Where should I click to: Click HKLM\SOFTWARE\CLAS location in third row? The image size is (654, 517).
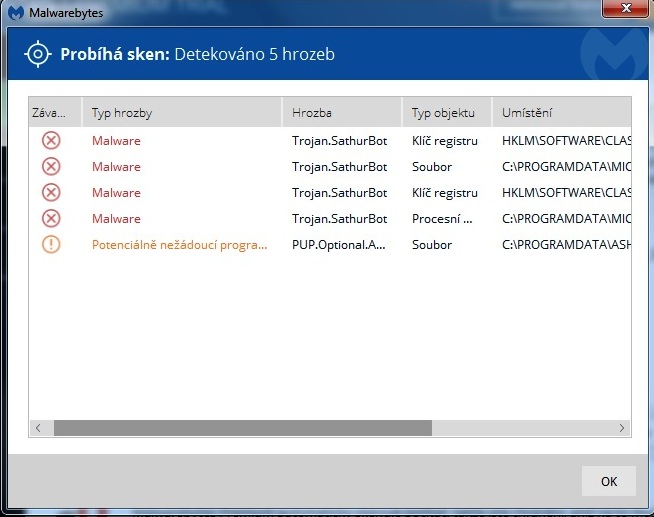tap(566, 193)
